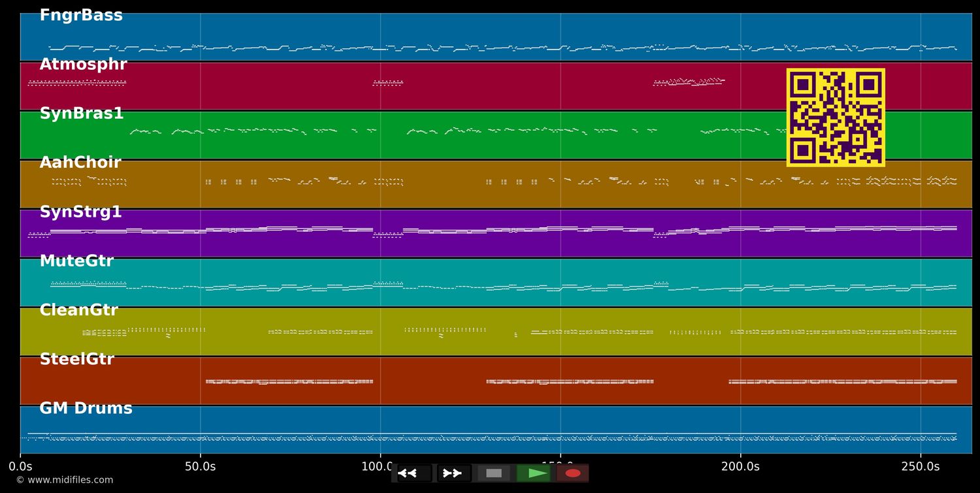The width and height of the screenshot is (980, 493).
Task: Click the rewind button
Action: [x=414, y=473]
